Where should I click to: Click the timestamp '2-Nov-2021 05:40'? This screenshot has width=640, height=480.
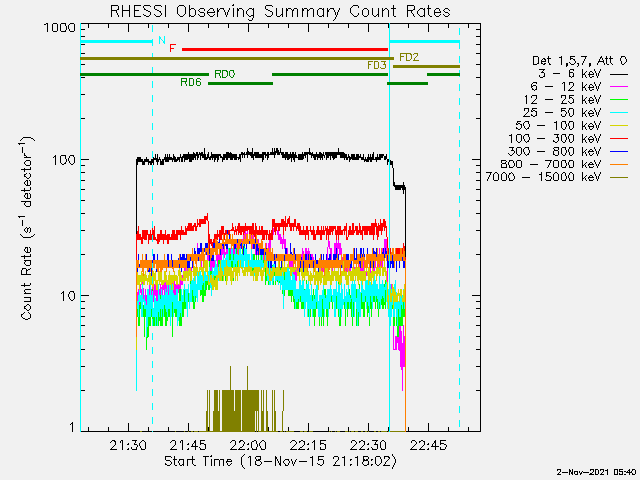pyautogui.click(x=596, y=472)
